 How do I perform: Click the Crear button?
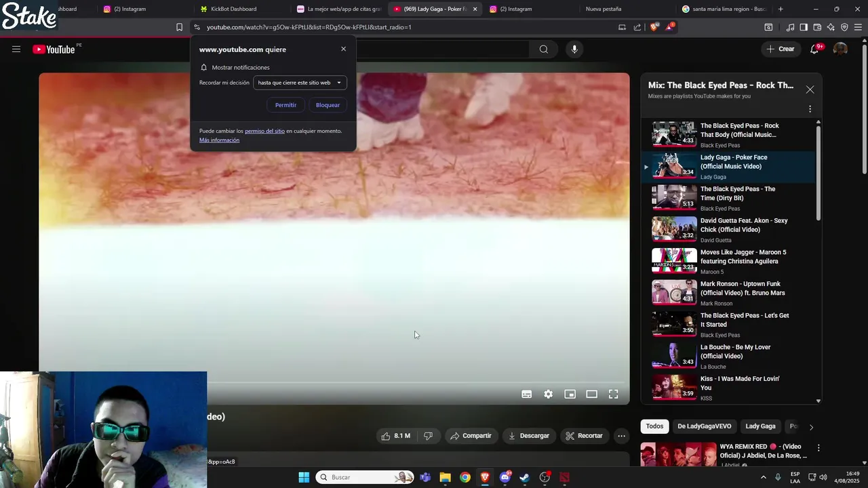tap(780, 49)
